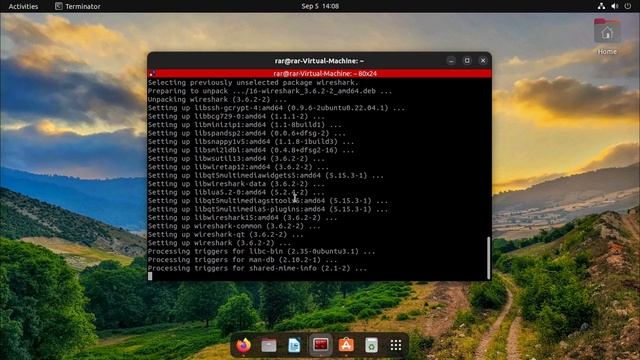Viewport: 640px width, 360px height.
Task: Click 'Selecting previously unselected package wireshark' line
Action: [253, 82]
